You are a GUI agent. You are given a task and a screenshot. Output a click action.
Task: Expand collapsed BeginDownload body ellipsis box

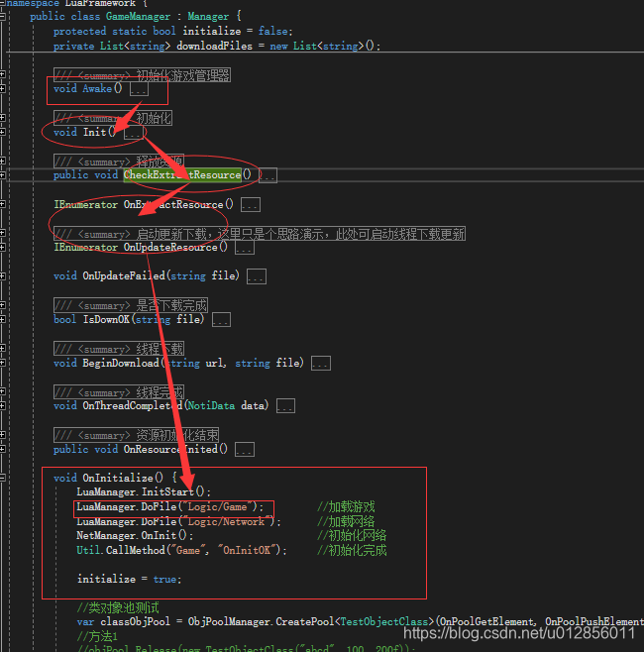(x=321, y=364)
